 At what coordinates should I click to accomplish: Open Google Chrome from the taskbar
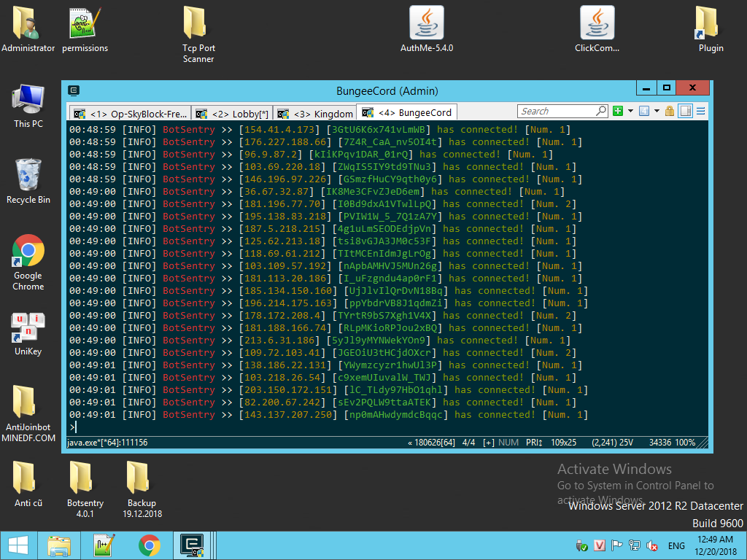150,545
